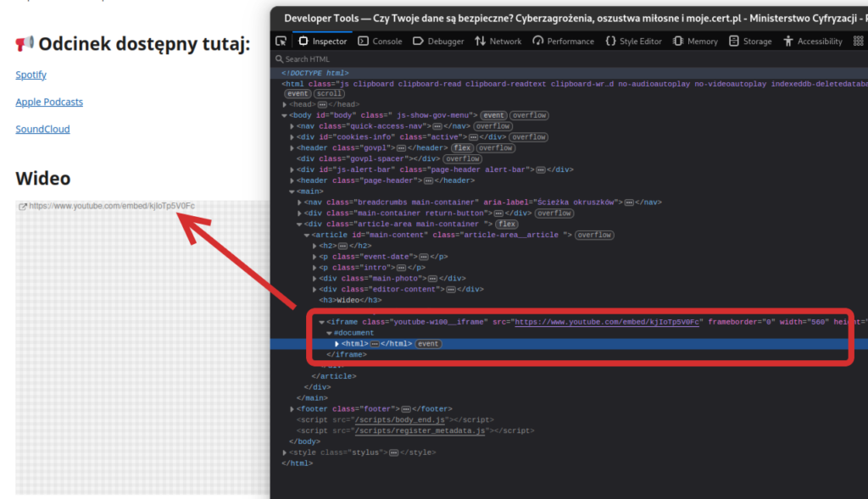The width and height of the screenshot is (868, 499).
Task: Open the Storage panel tab
Action: click(x=750, y=41)
